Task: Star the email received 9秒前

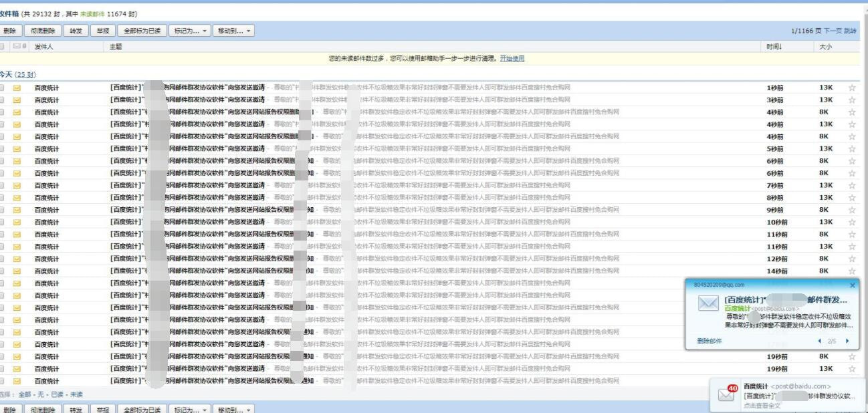Action: click(852, 210)
